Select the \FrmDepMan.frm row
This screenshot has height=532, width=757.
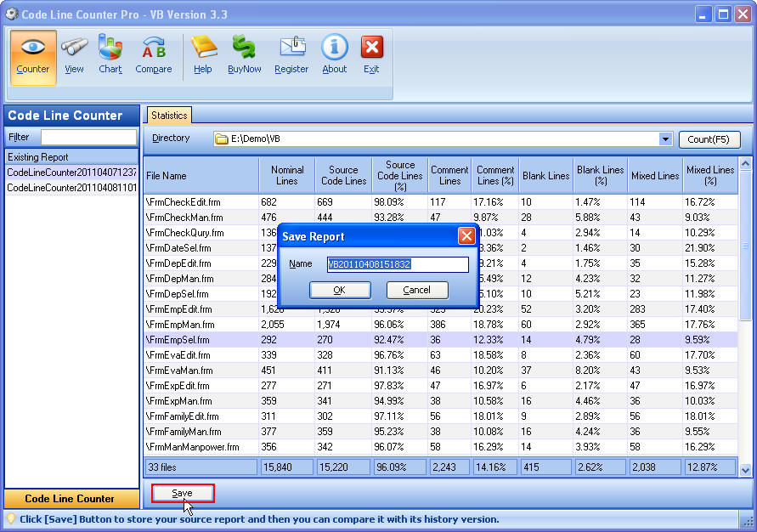coord(441,279)
